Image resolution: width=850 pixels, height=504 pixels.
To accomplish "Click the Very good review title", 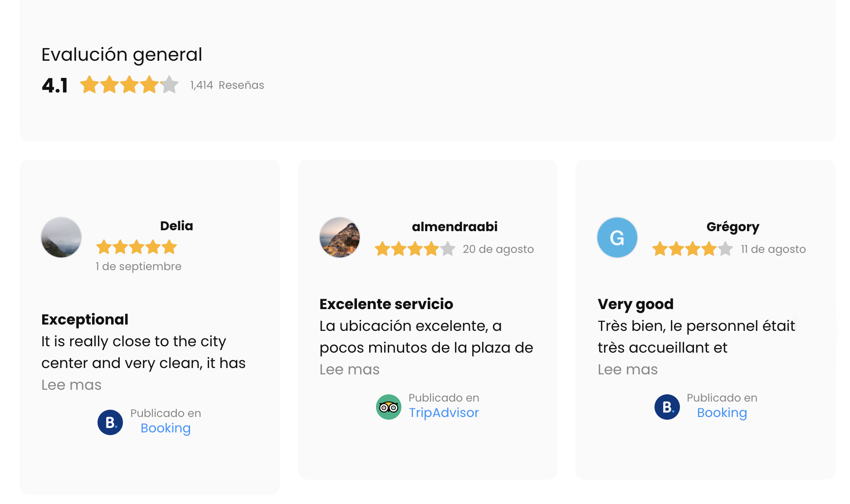I will click(x=635, y=304).
